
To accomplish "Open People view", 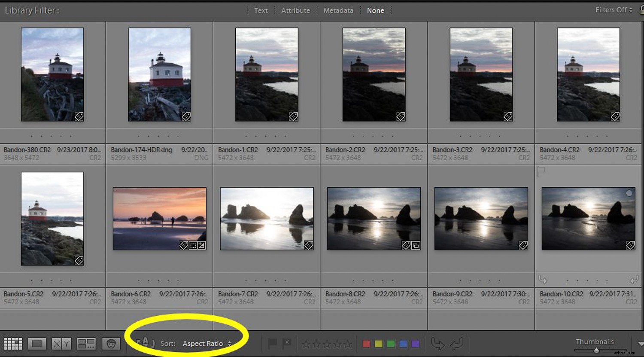I will (x=111, y=343).
